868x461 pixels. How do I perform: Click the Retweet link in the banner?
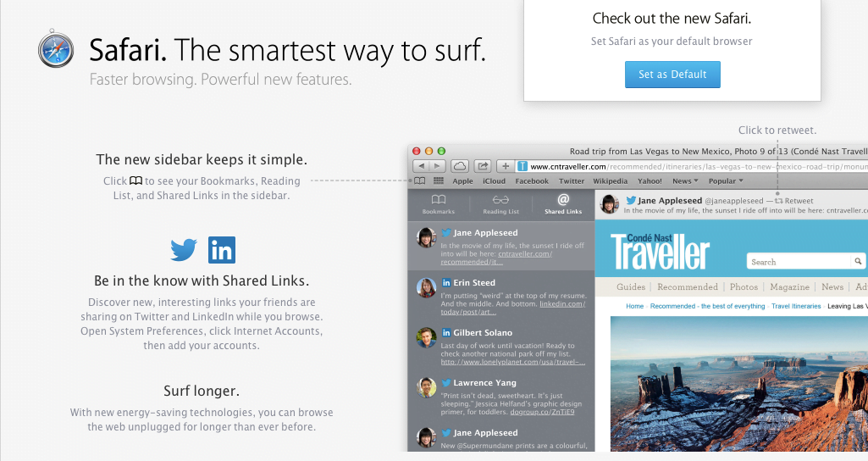tap(794, 201)
